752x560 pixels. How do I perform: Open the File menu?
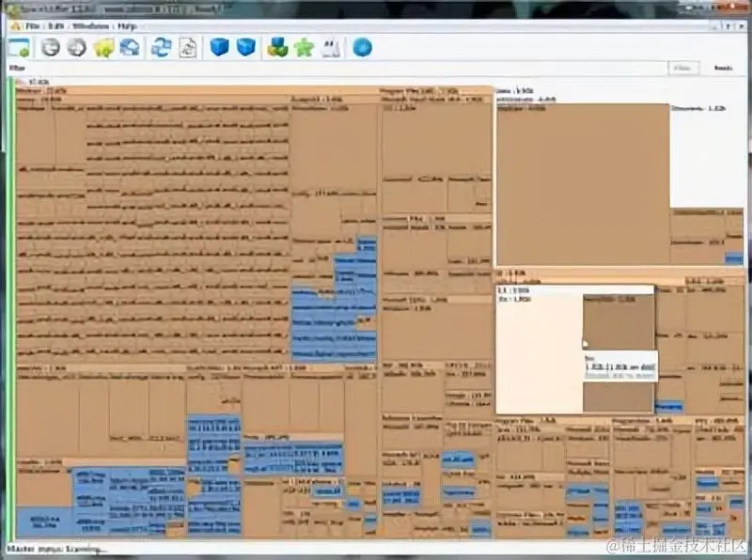(x=33, y=26)
